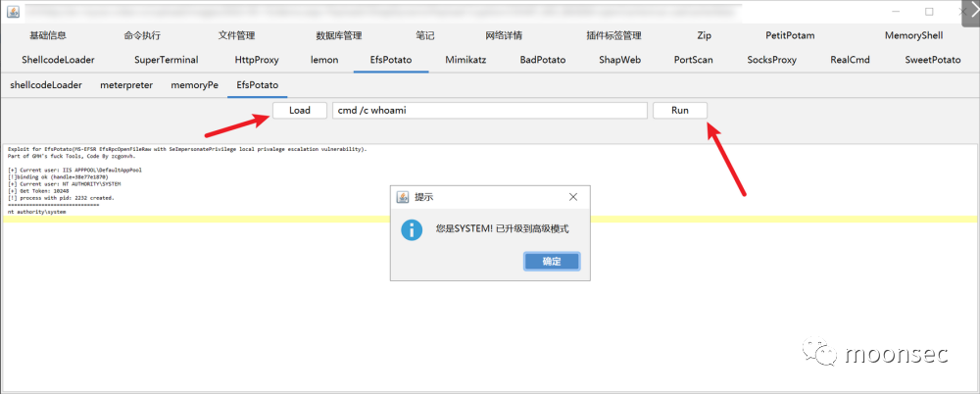
Task: Select the MemoryShell tab
Action: click(913, 35)
